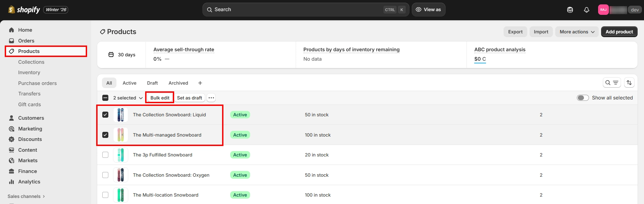Click the RAJ account avatar
Viewport: 644px width, 204px height.
click(603, 10)
